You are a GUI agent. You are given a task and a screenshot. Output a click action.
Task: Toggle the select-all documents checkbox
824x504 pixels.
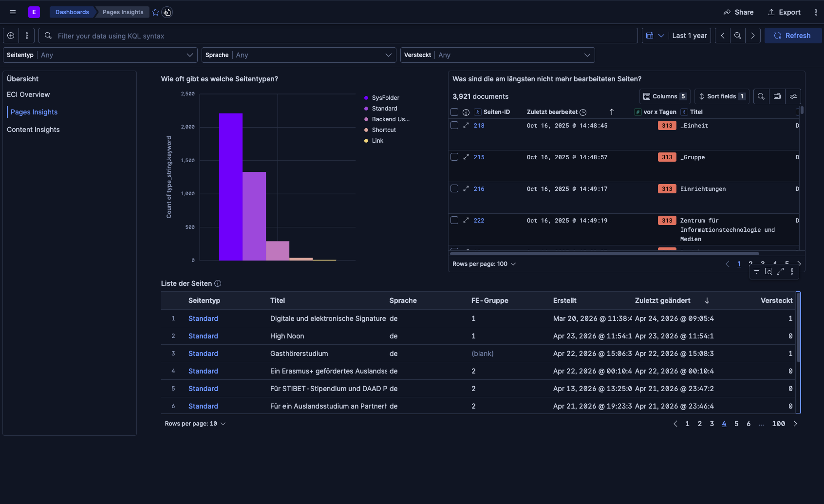pos(454,112)
